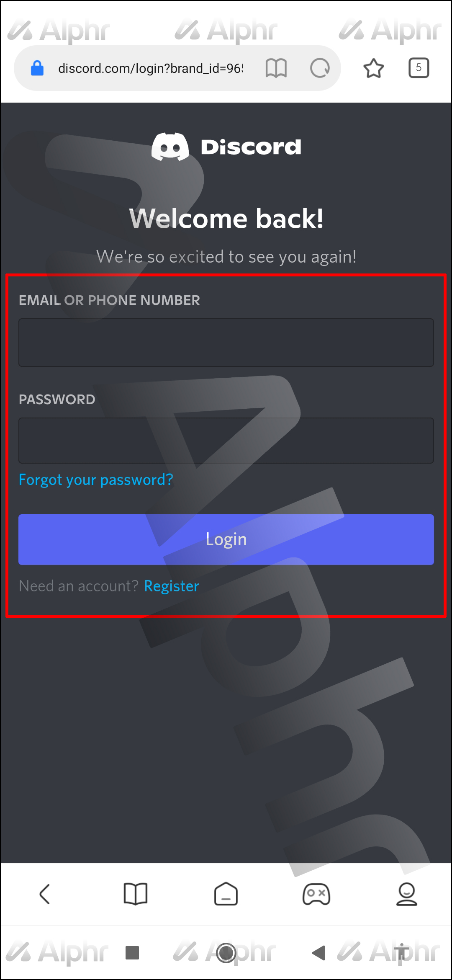452x980 pixels.
Task: Focus the Password input field
Action: (226, 441)
